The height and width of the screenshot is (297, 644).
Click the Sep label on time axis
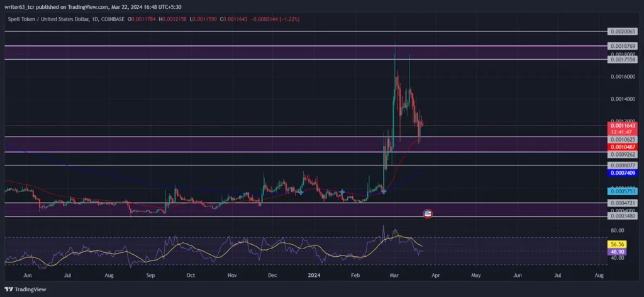click(x=151, y=275)
